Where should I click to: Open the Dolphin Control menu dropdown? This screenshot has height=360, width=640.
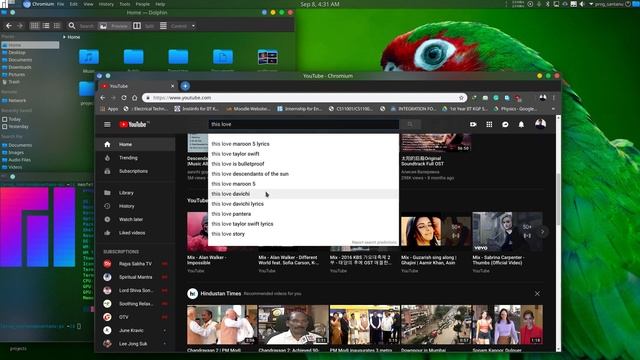177,26
